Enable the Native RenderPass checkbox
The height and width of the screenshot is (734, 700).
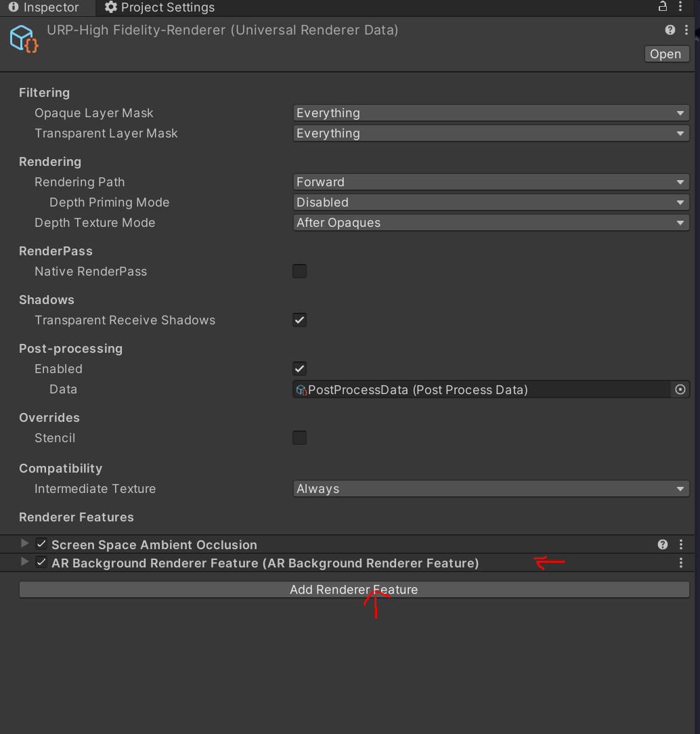point(299,272)
